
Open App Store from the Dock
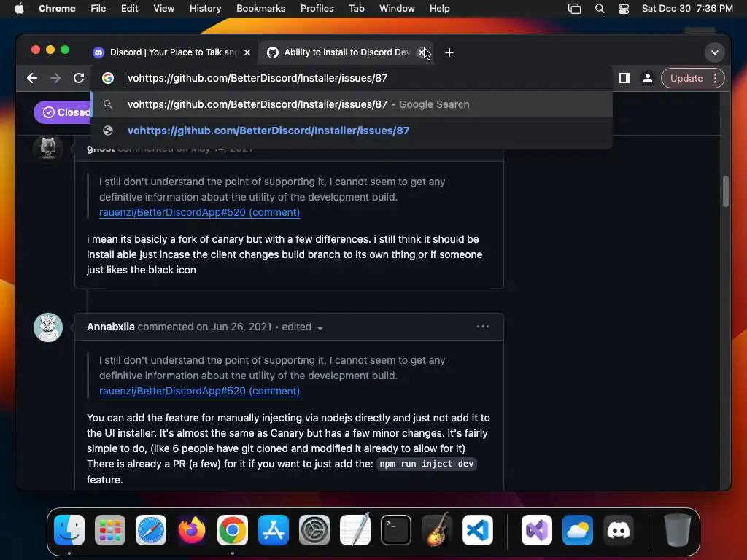pyautogui.click(x=274, y=530)
